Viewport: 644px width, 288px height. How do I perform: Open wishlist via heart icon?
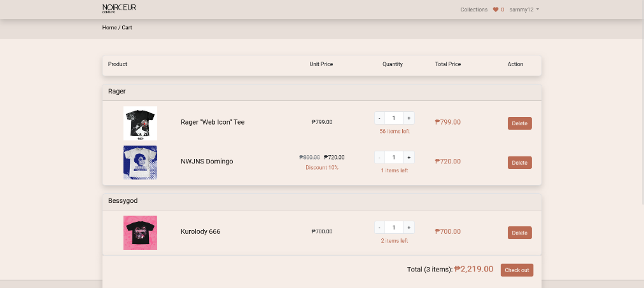496,10
